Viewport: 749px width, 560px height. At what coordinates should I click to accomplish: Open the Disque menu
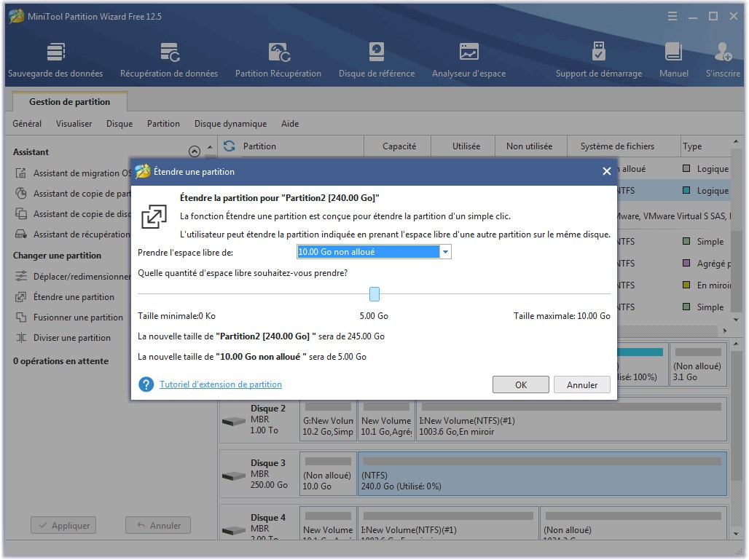click(119, 124)
